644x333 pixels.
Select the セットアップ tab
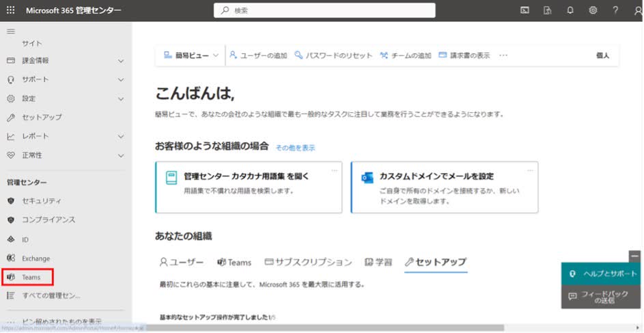coord(436,263)
